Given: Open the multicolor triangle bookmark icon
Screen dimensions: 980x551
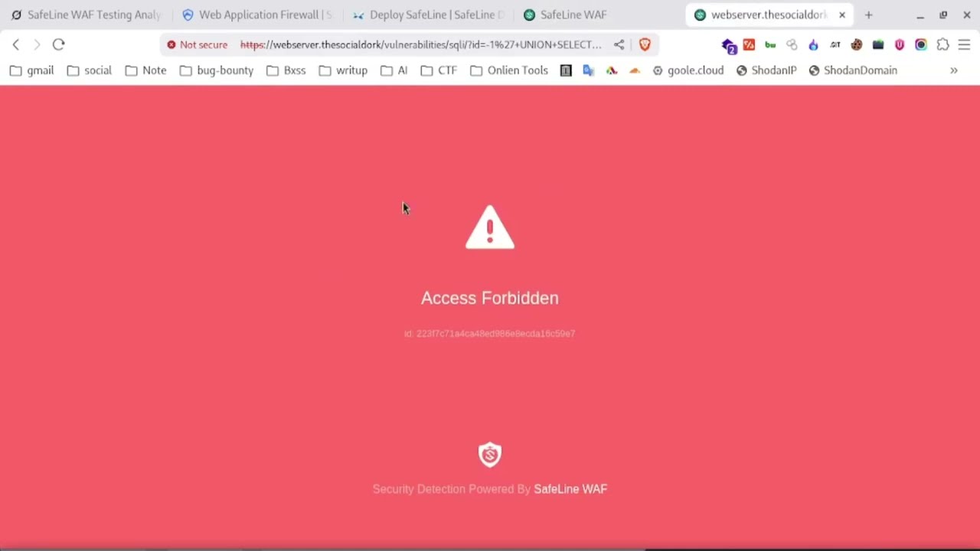Looking at the screenshot, I should tap(611, 70).
